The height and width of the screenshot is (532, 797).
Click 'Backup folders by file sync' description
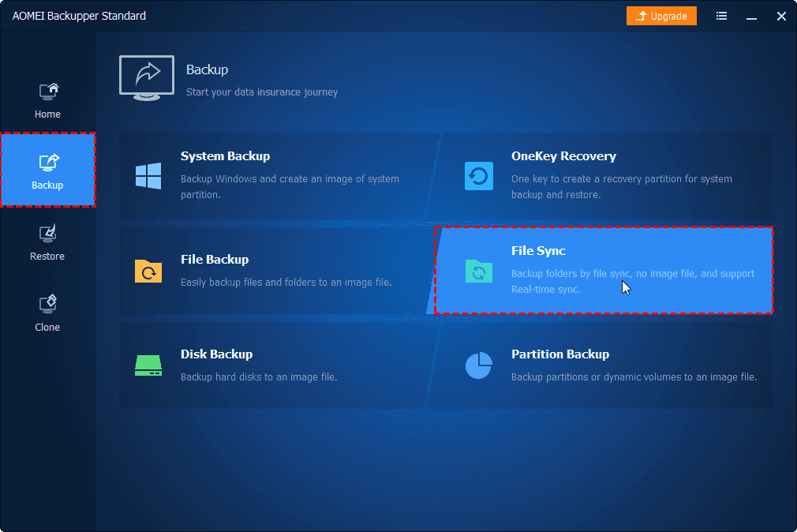coord(633,281)
